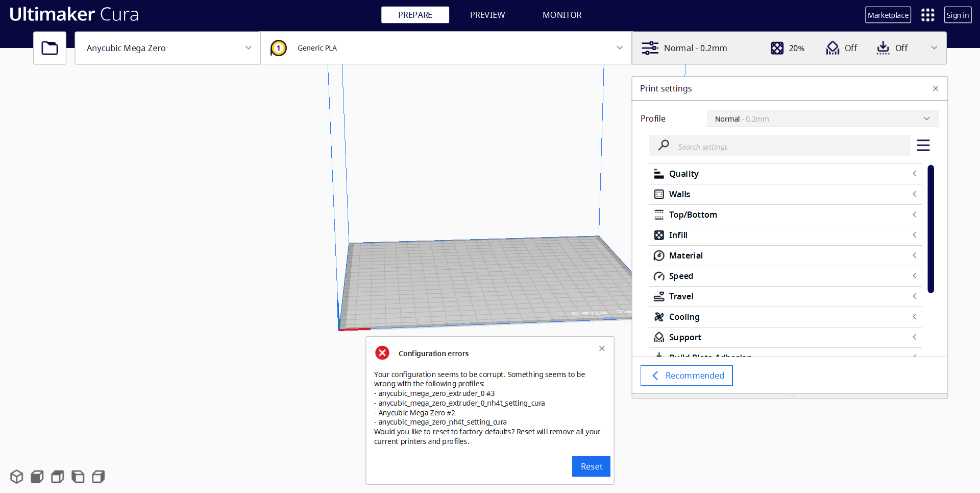The height and width of the screenshot is (493, 980).
Task: Switch to the PREPARE stage tab
Action: 415,15
